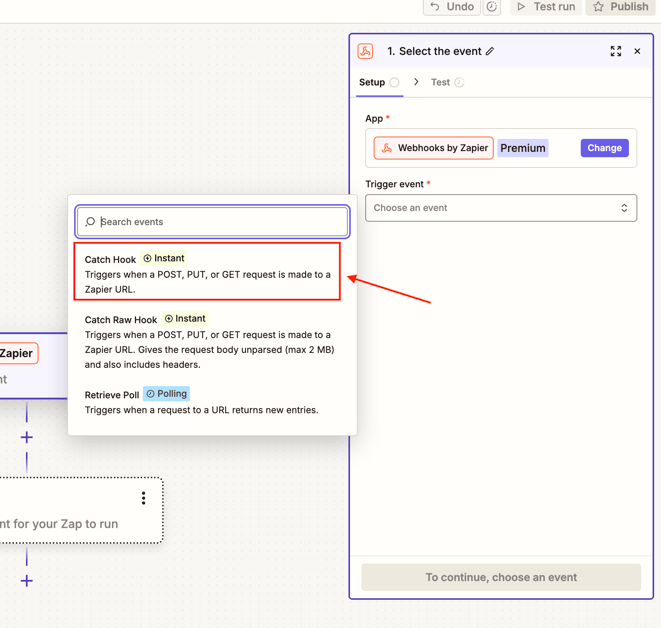Viewport: 661px width, 628px height.
Task: Click the Setup status circle icon
Action: pyautogui.click(x=394, y=82)
